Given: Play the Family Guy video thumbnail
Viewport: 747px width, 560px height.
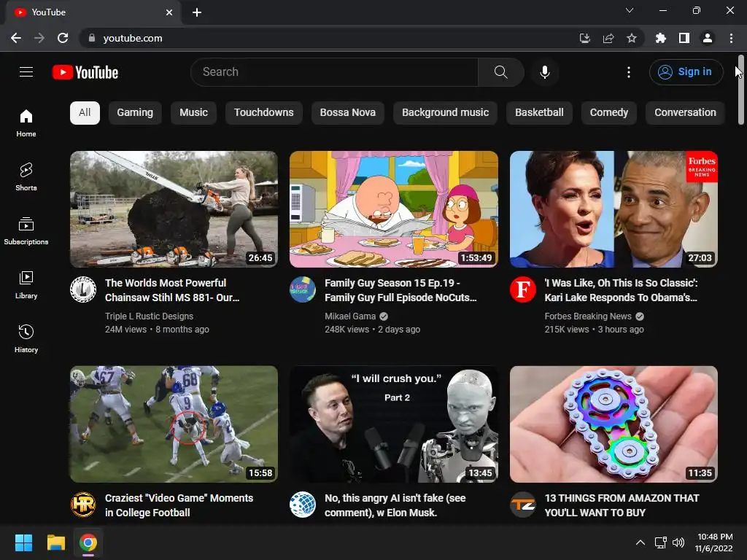Looking at the screenshot, I should 393,209.
